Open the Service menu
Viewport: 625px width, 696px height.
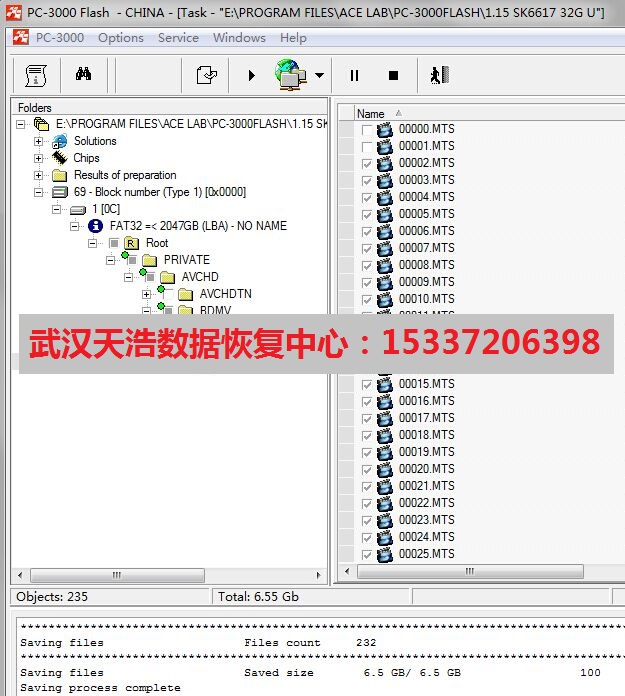[178, 38]
